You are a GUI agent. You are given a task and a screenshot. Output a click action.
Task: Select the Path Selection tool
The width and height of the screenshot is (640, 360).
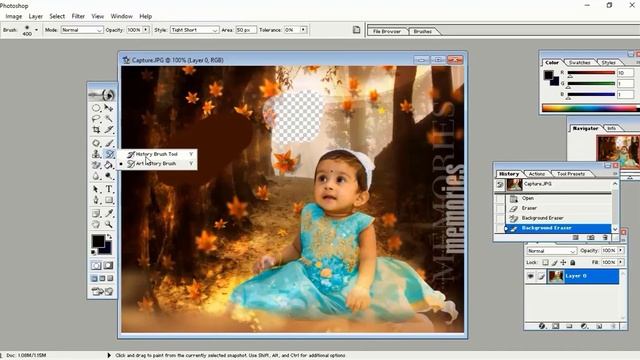pos(96,189)
